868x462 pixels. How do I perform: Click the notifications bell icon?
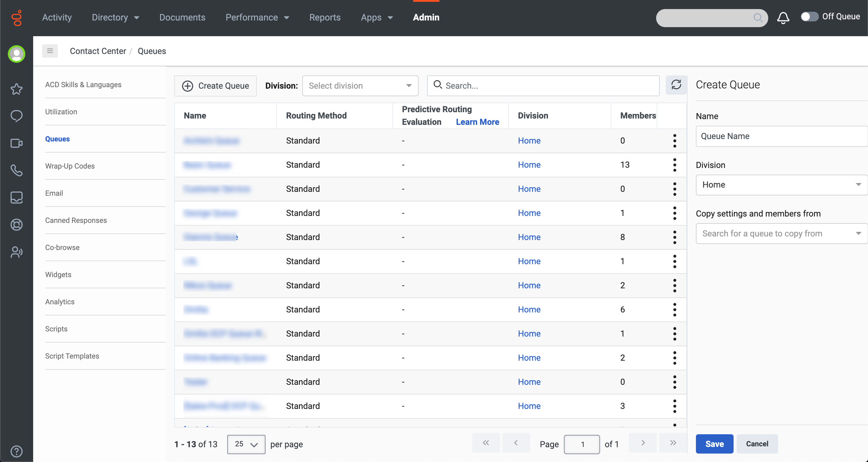(x=783, y=17)
